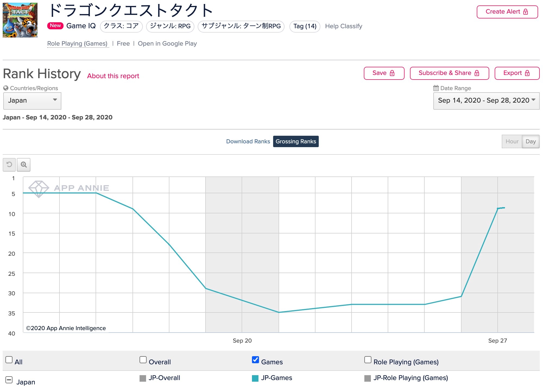Click the JP-Role Playing (Games) legend label
The width and height of the screenshot is (543, 392).
click(x=411, y=378)
